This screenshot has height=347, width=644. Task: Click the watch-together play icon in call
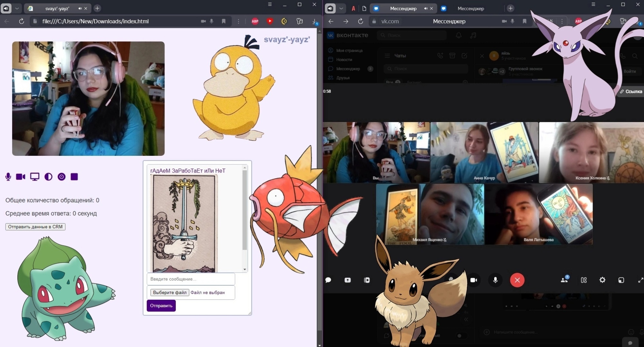367,280
